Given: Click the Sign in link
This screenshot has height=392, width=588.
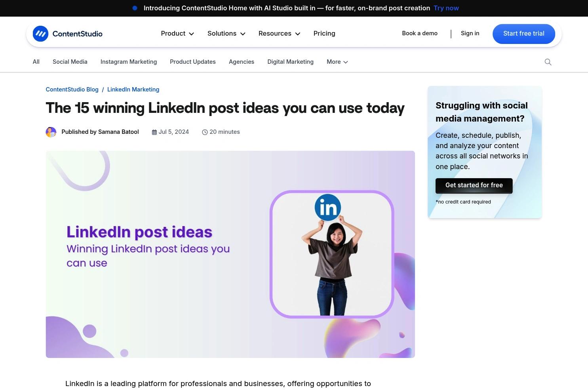Looking at the screenshot, I should click(x=470, y=33).
